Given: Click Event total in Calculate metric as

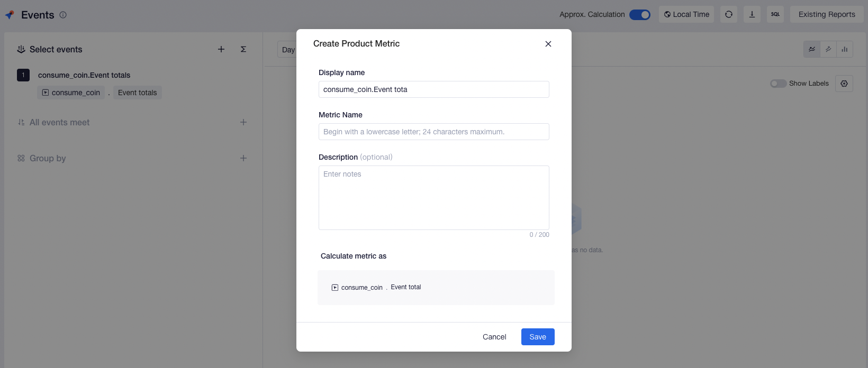Looking at the screenshot, I should tap(406, 287).
